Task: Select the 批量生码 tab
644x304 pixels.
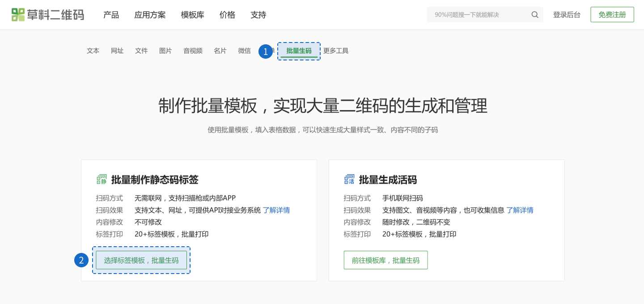Action: [x=299, y=51]
